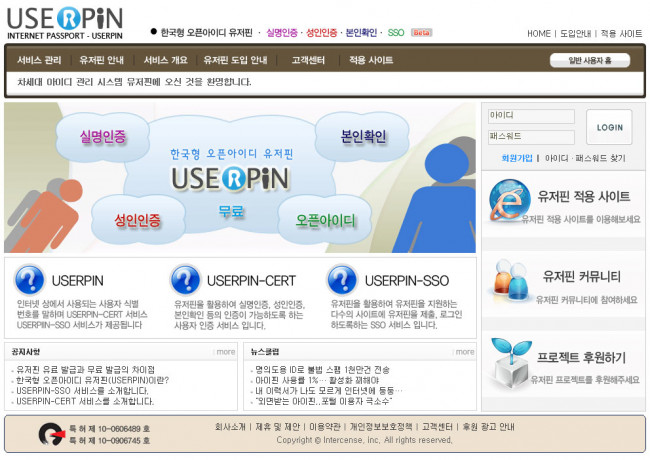Click the blue question mark icon beside USERPIN
This screenshot has height=460, width=650.
[29, 280]
